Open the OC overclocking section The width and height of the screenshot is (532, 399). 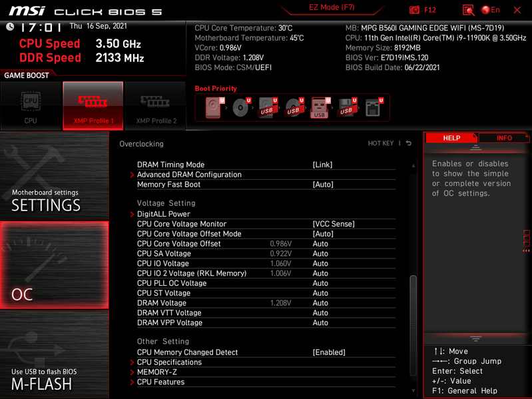[55, 265]
